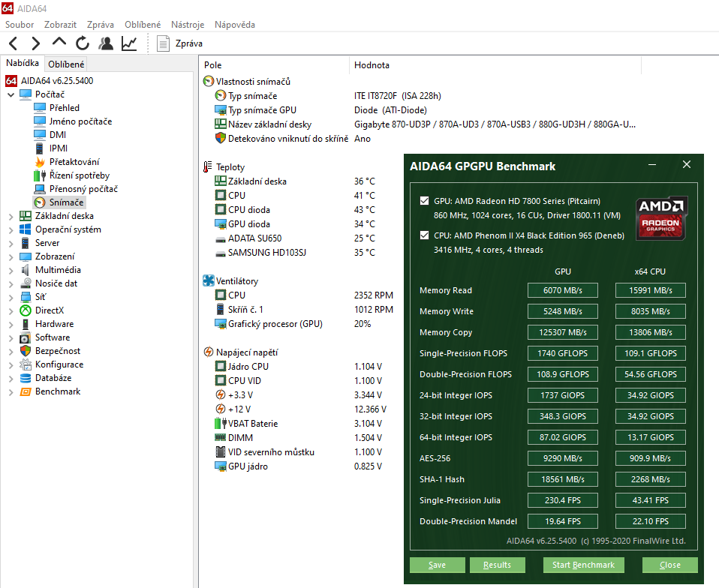Expand the Základní deska tree node
This screenshot has width=719, height=588.
[x=11, y=216]
